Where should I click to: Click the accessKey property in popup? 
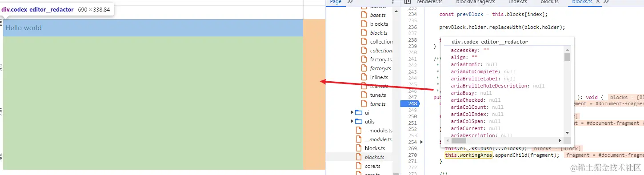click(x=470, y=50)
